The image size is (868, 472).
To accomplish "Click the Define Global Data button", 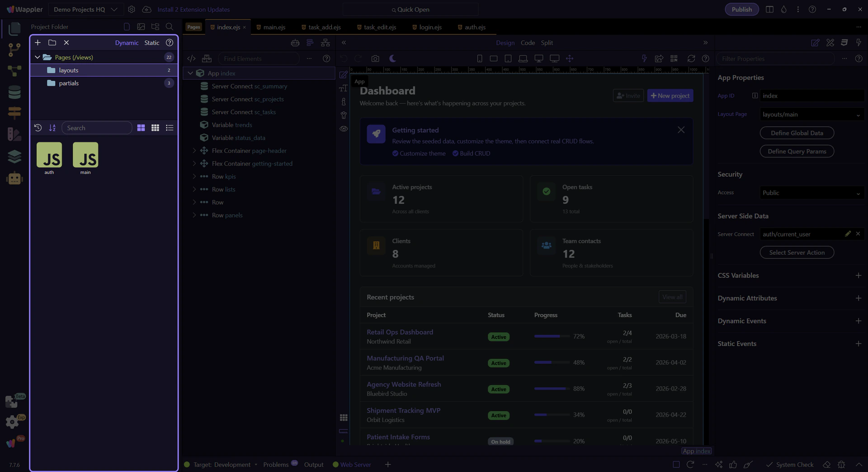I will (797, 133).
